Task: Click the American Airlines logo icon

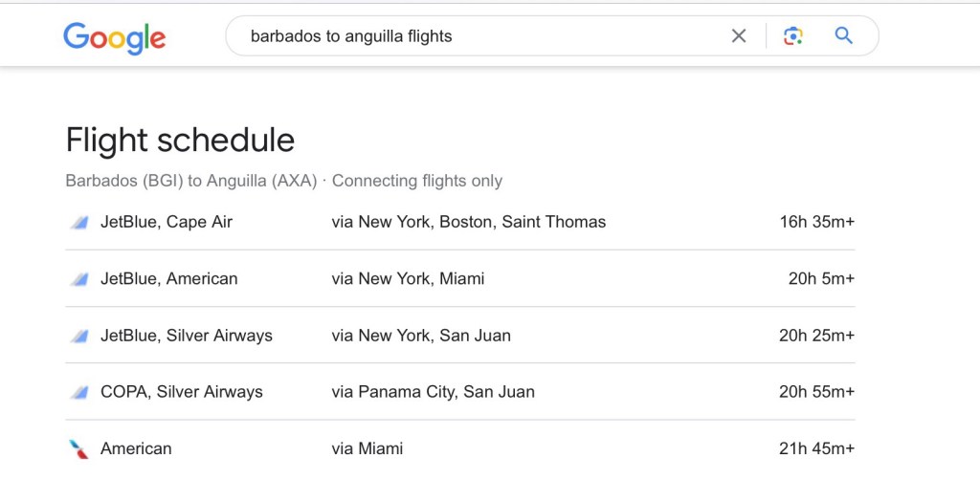Action: click(78, 448)
